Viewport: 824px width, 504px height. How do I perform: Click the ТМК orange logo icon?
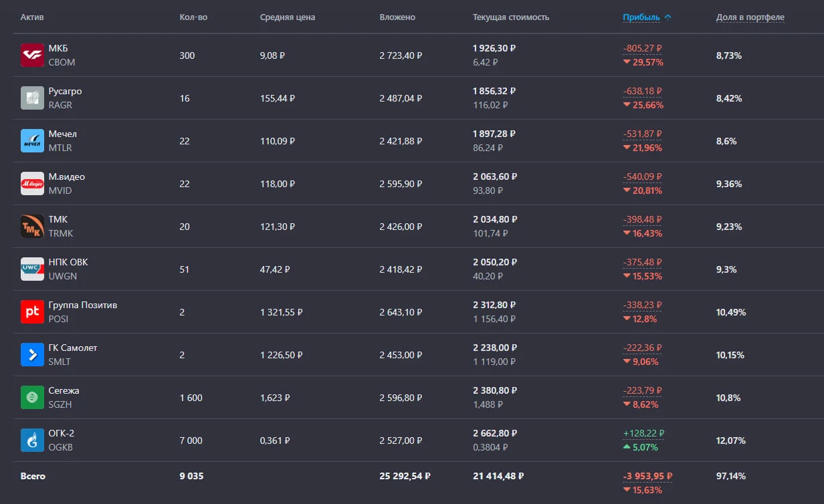click(x=32, y=227)
